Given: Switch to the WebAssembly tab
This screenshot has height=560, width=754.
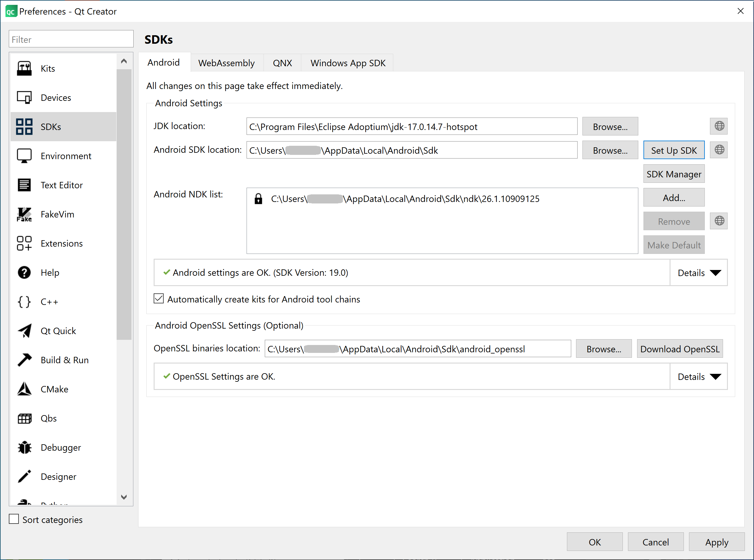Looking at the screenshot, I should pos(226,63).
